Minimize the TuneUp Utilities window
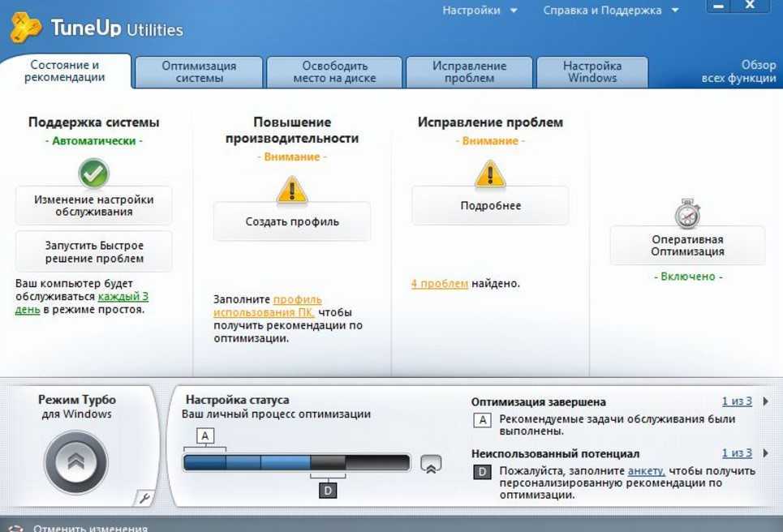Image resolution: width=783 pixels, height=532 pixels. click(719, 6)
